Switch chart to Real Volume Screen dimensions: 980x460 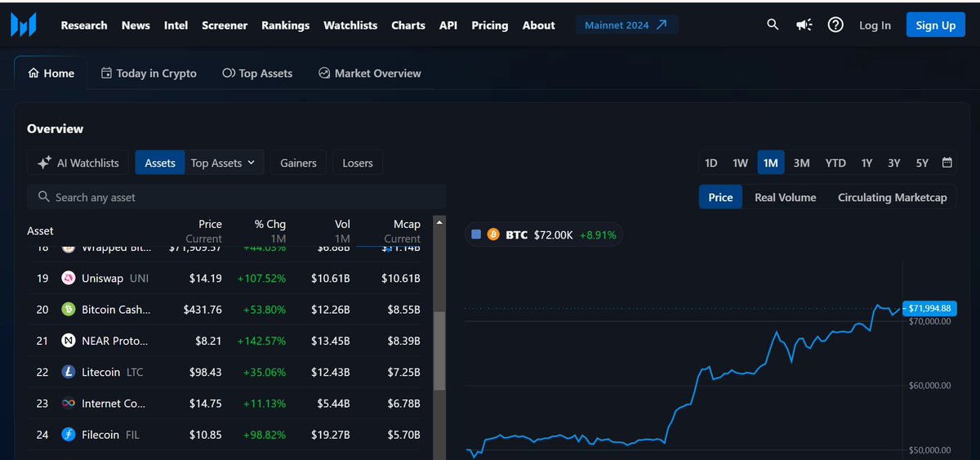[785, 197]
